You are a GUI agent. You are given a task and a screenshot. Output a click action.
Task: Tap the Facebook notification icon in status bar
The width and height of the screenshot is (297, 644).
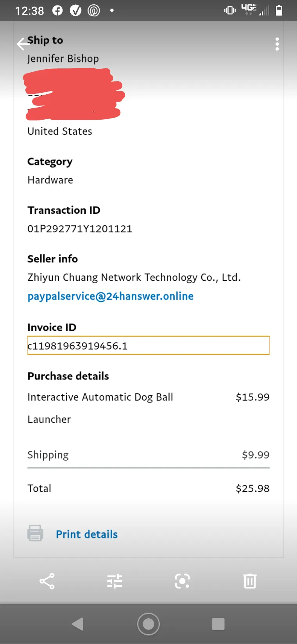click(57, 11)
